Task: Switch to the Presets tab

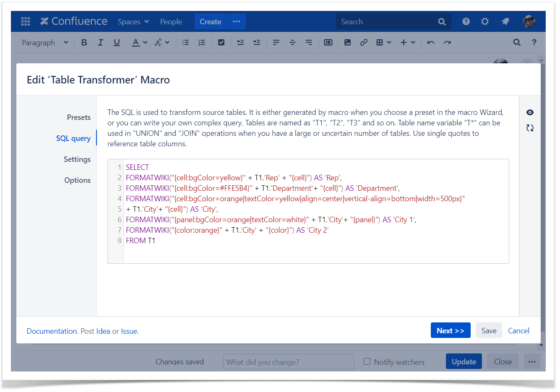Action: tap(78, 117)
